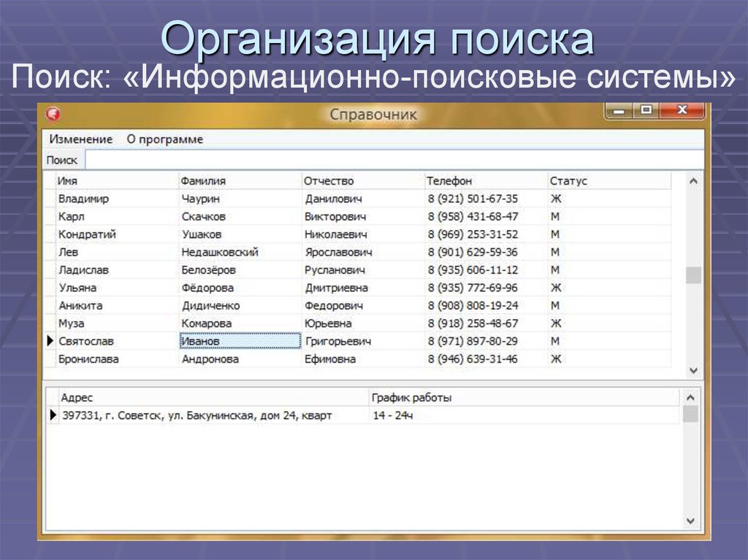Screen dimensions: 748x560
Task: Click the График работы column header
Action: [524, 397]
